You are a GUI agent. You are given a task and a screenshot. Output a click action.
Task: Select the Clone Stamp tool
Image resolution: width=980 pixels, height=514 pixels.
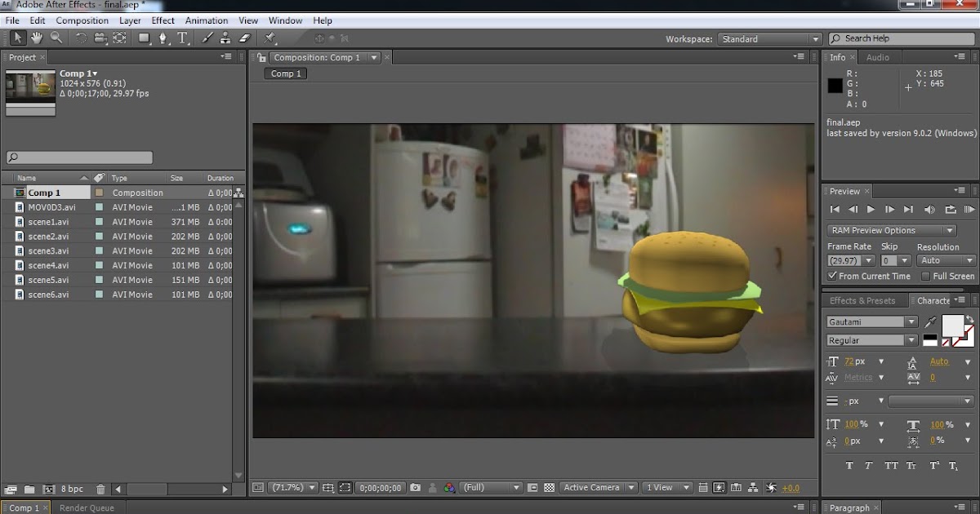pos(225,38)
